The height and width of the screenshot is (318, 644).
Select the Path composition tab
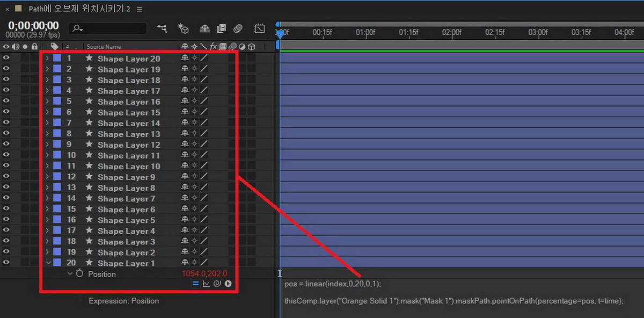pyautogui.click(x=79, y=9)
